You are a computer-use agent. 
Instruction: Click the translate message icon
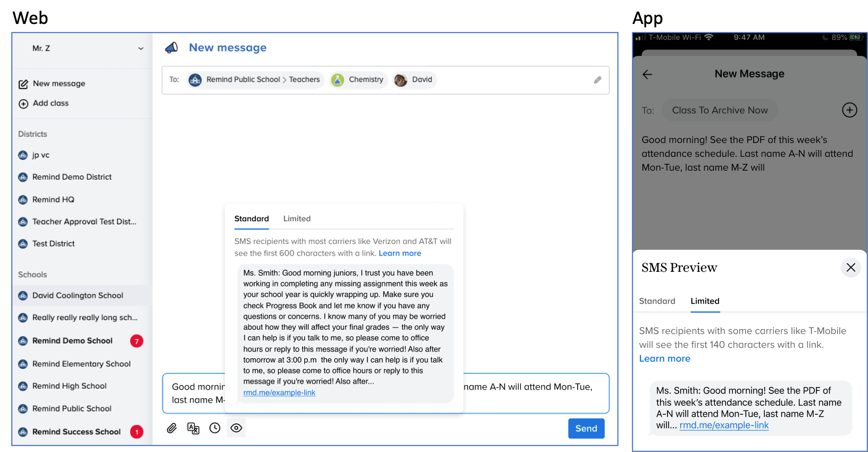193,429
